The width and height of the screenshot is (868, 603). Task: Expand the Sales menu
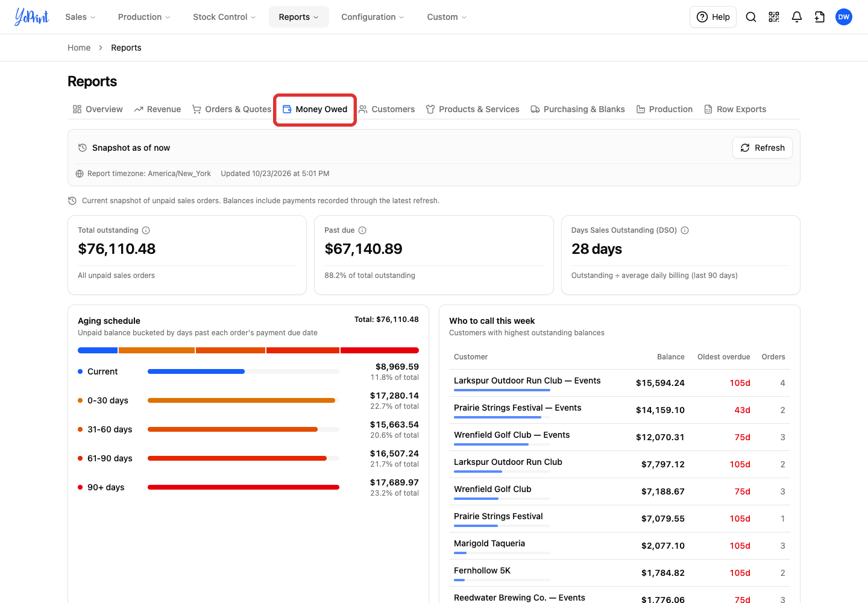tap(80, 17)
